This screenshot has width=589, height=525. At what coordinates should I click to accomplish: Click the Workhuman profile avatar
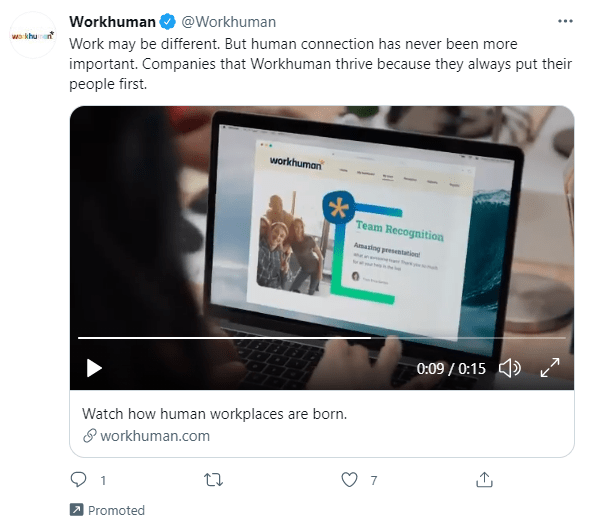(x=33, y=35)
